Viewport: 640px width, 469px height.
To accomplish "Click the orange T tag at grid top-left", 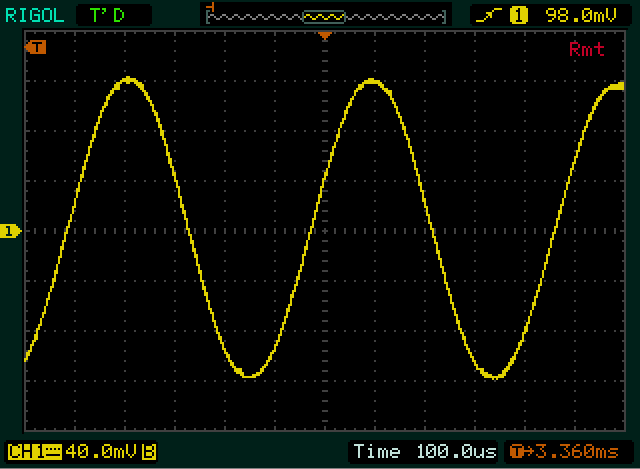I will (37, 47).
